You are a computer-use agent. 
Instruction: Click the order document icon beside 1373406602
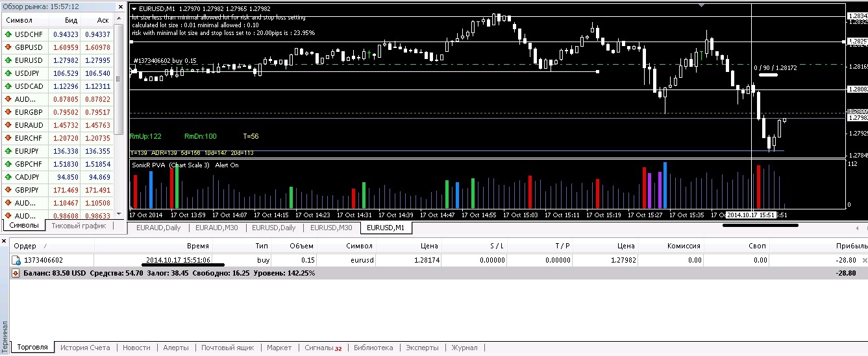[17, 260]
